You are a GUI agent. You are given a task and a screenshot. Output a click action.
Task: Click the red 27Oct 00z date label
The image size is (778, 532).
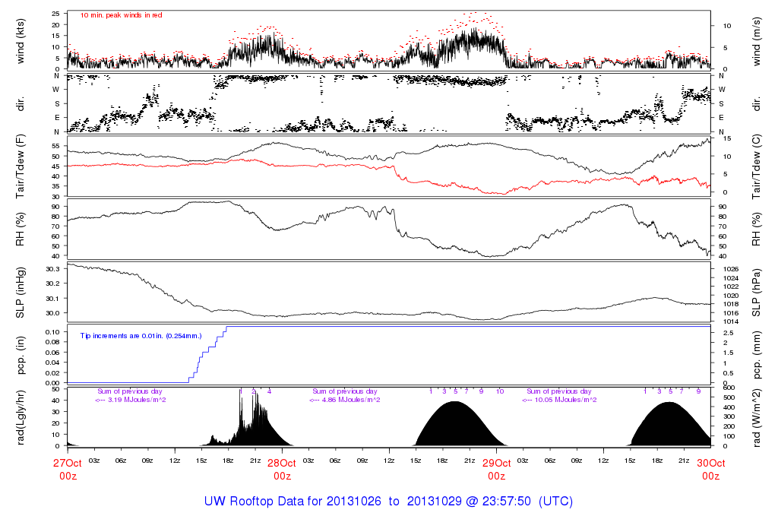68,469
